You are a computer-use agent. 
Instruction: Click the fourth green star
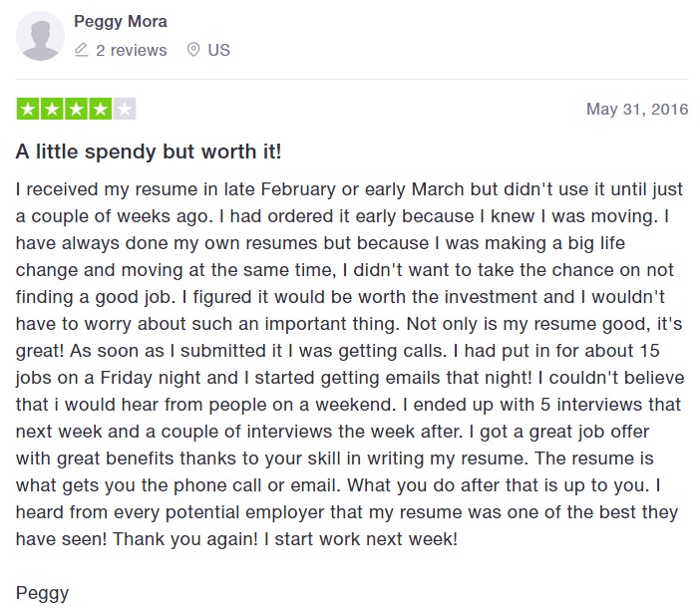point(100,109)
